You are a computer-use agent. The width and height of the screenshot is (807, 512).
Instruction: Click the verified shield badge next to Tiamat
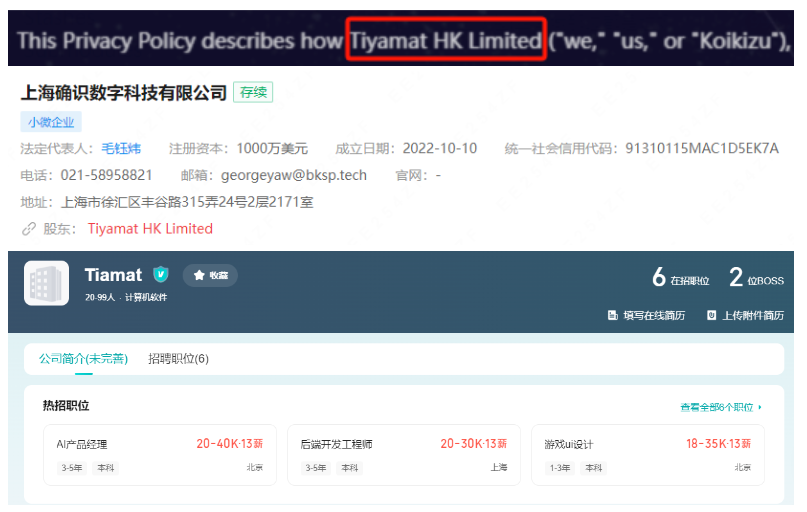(x=161, y=275)
